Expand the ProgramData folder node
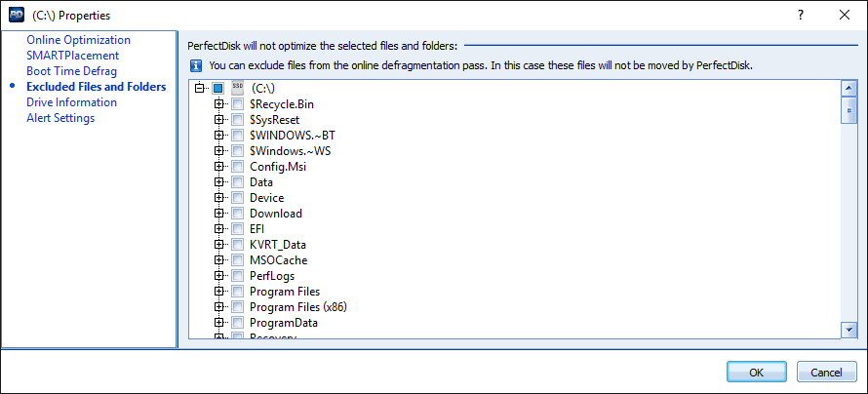868x394 pixels. click(218, 323)
